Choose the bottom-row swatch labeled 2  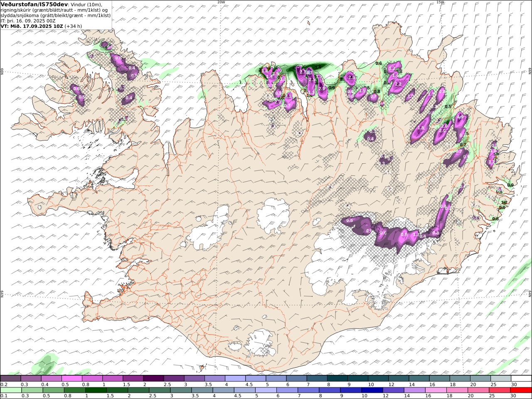(x=138, y=390)
